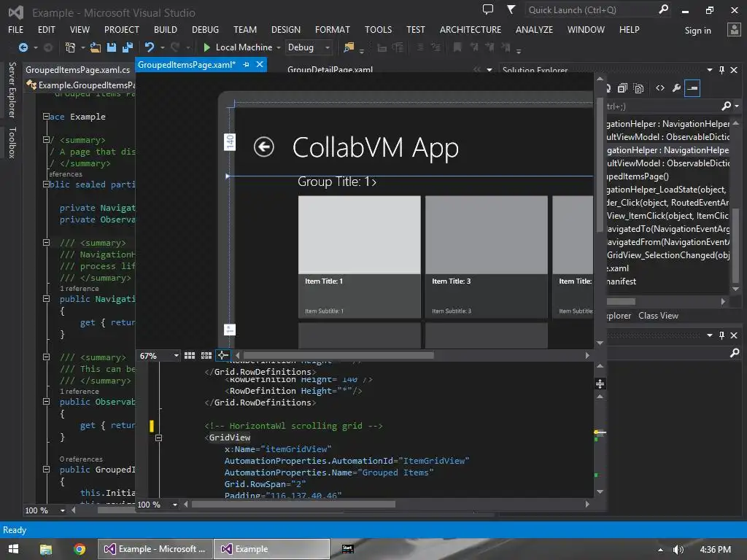Open the XAML editor 100 % zoom dropdown
747x560 pixels.
coord(175,505)
